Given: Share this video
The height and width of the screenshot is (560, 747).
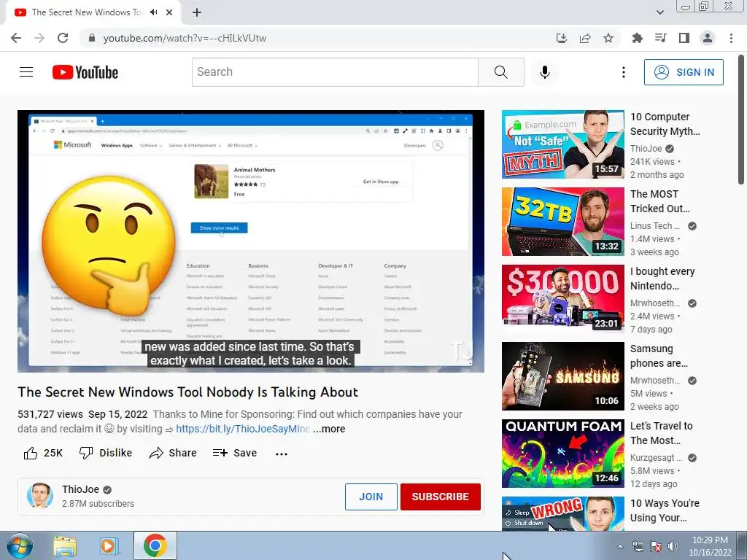Looking at the screenshot, I should [172, 453].
